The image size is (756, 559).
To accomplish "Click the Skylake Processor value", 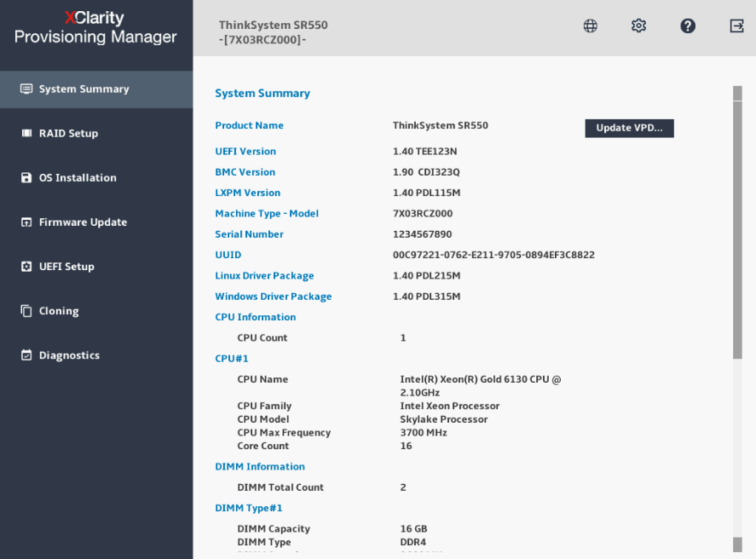I will [444, 419].
